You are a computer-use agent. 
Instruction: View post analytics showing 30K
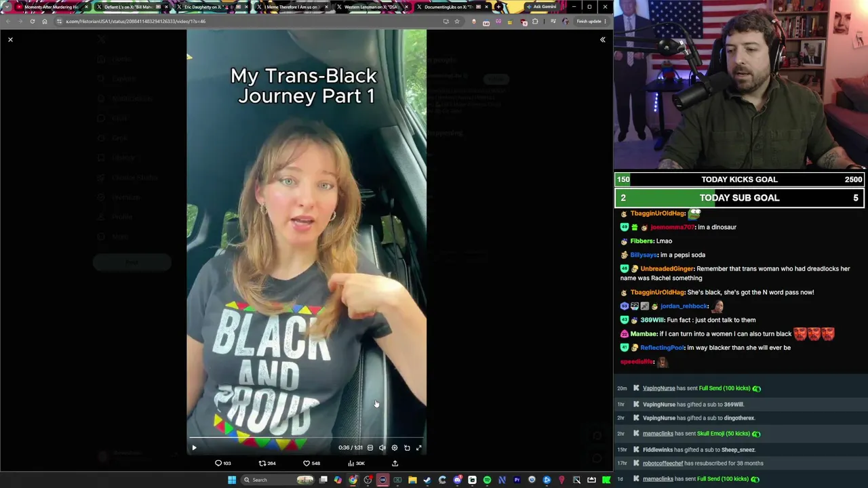(356, 464)
